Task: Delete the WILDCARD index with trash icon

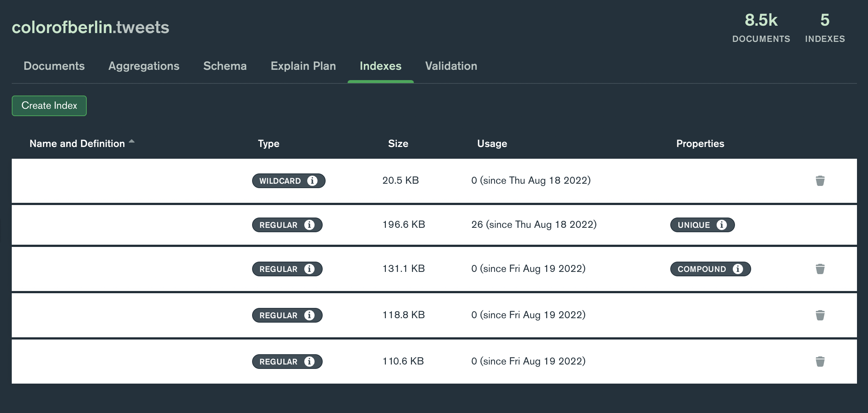Action: point(820,181)
